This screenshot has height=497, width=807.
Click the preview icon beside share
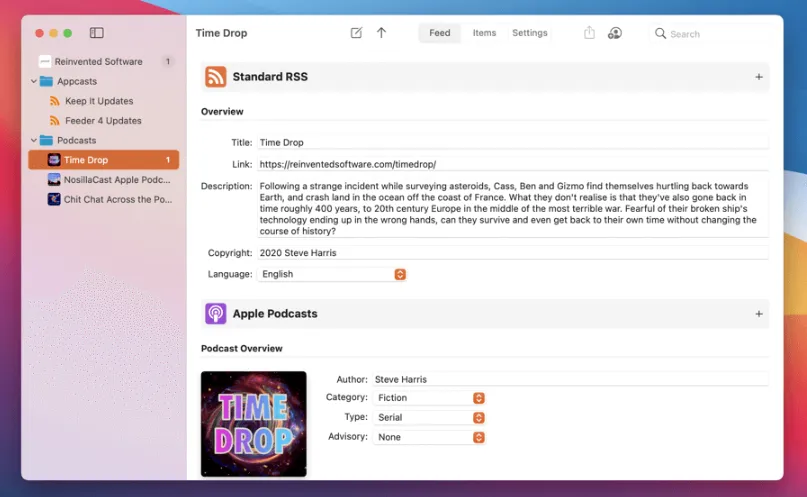[615, 33]
